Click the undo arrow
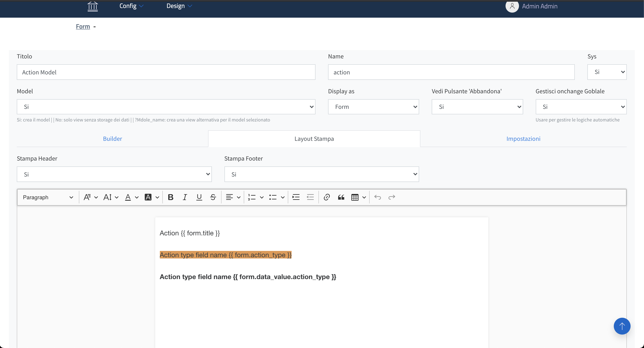This screenshot has width=644, height=348. [378, 197]
